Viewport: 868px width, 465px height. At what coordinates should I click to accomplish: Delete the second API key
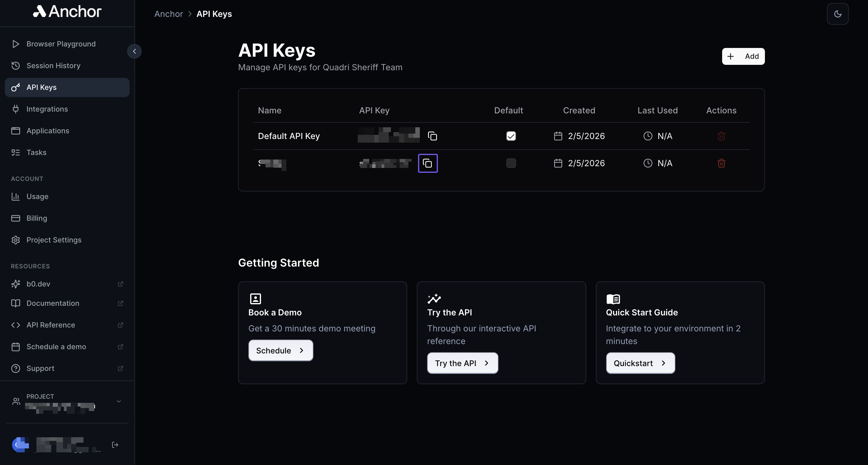tap(721, 163)
